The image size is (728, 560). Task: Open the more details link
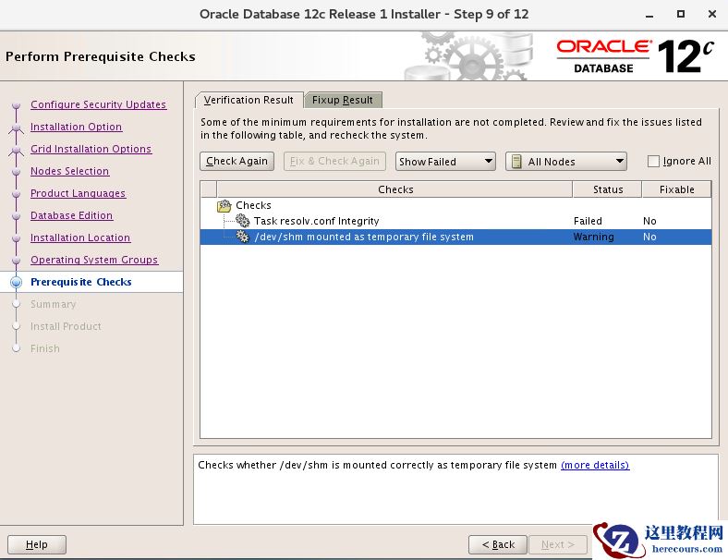pyautogui.click(x=595, y=465)
